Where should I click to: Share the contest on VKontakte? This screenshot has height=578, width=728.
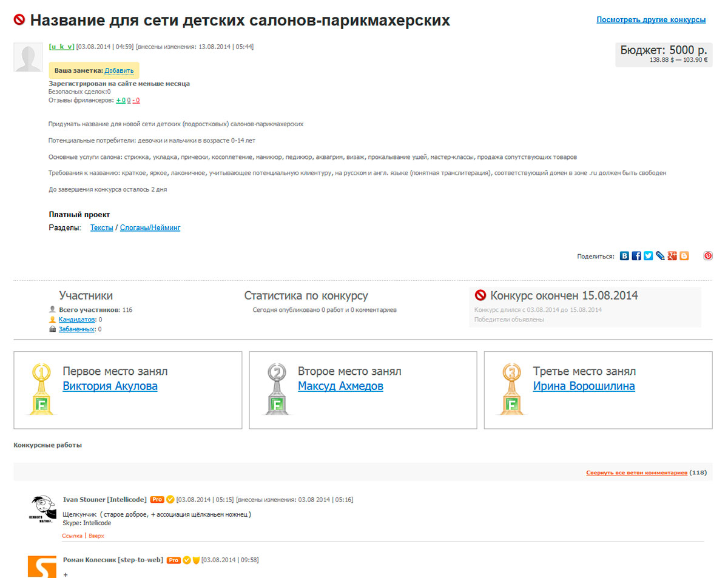(624, 256)
